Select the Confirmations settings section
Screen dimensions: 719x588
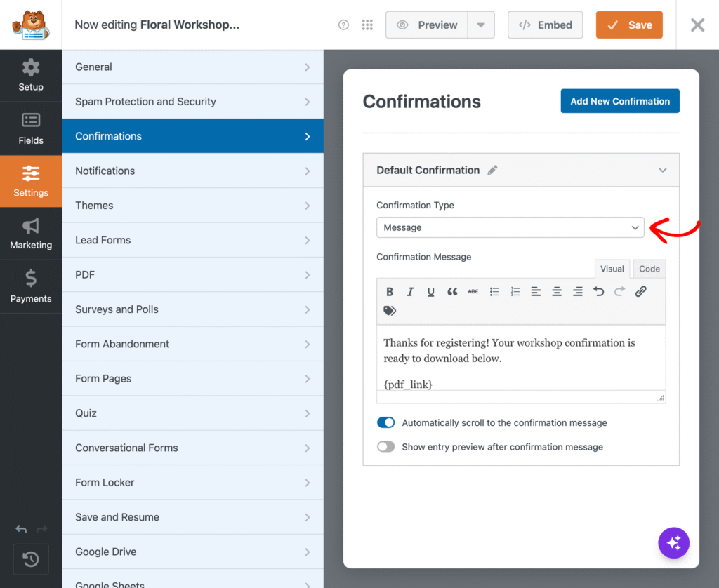(192, 136)
